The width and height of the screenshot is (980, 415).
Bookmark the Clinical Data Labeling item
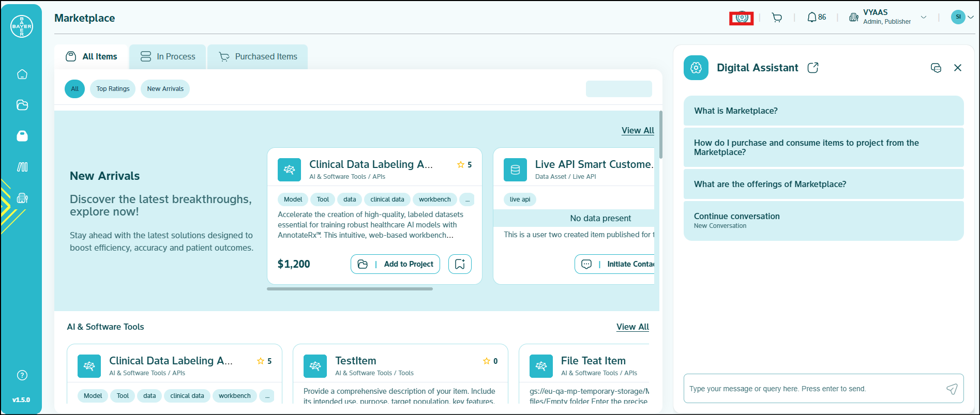[x=460, y=264]
